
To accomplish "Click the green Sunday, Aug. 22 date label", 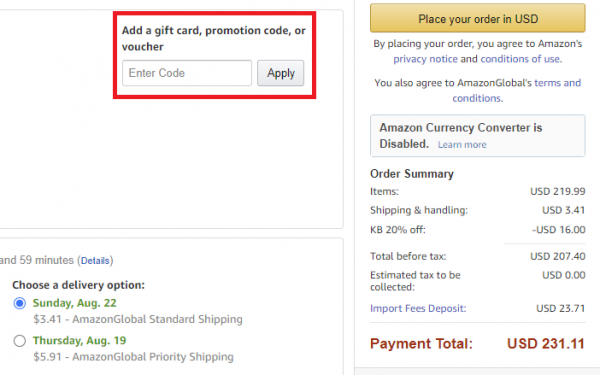I will coord(74,303).
